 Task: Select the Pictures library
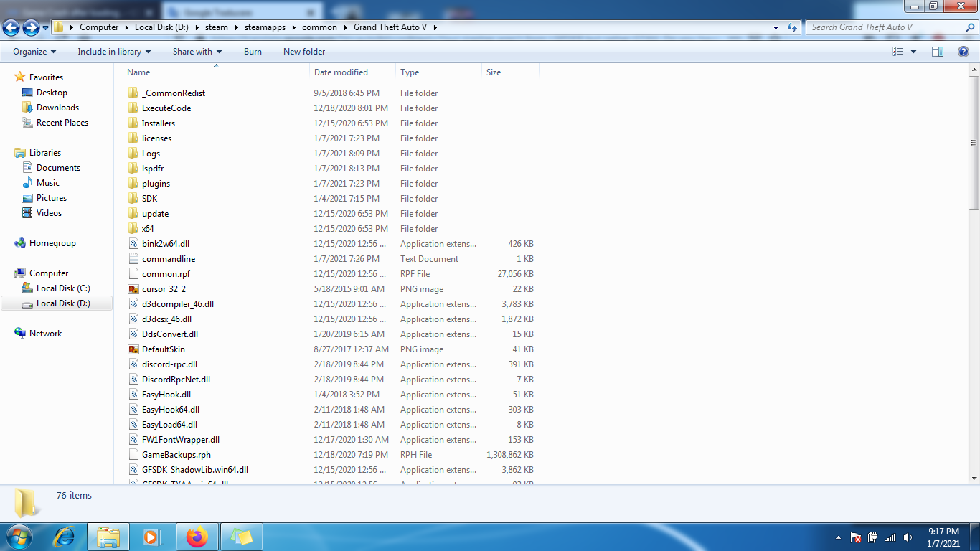click(x=52, y=198)
